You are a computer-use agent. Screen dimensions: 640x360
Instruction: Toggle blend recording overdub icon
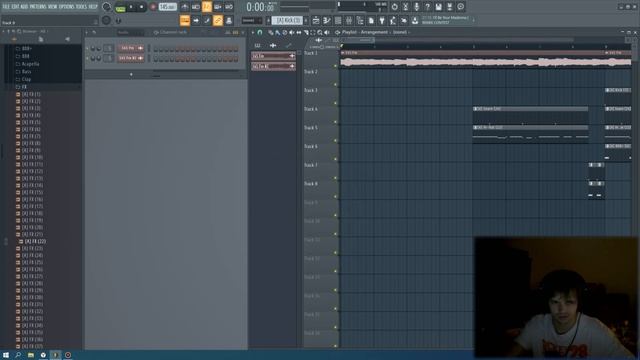click(x=218, y=7)
